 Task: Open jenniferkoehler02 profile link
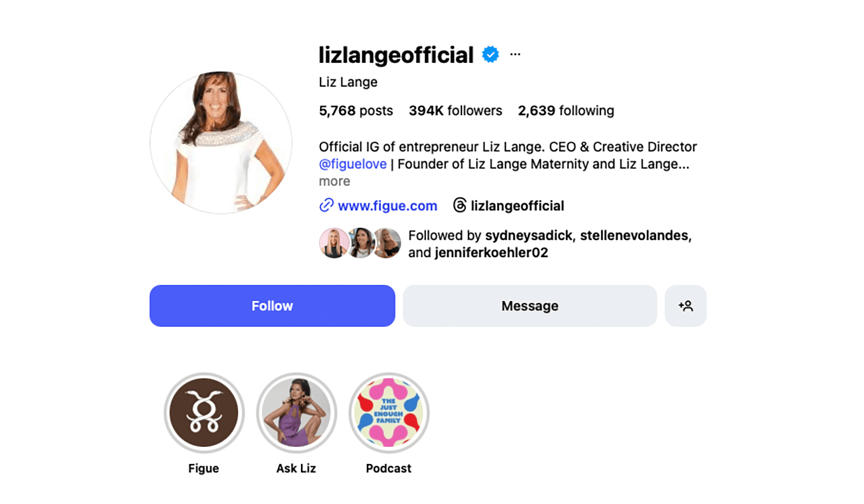click(x=491, y=253)
